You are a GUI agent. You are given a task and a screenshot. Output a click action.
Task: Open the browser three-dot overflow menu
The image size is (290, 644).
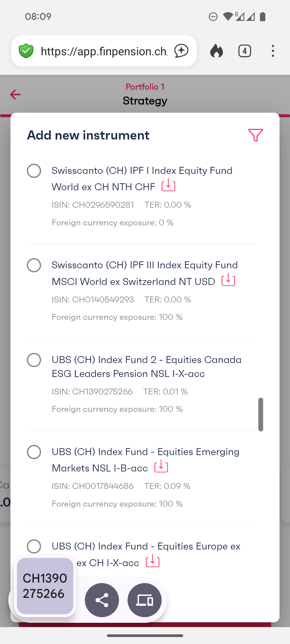(273, 51)
